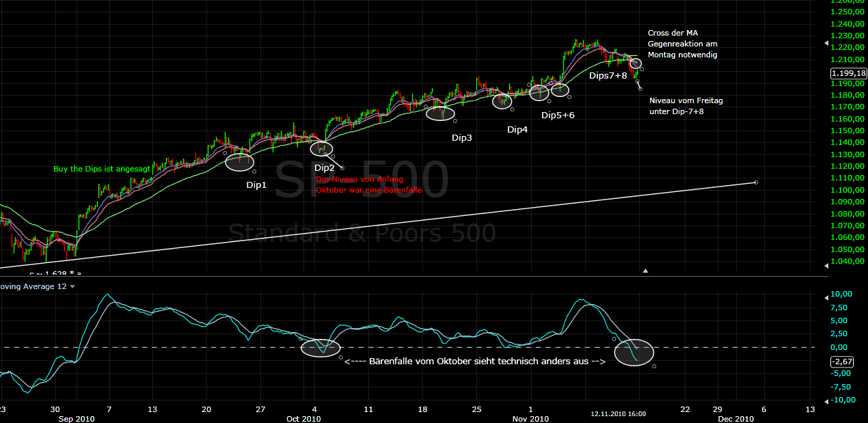Click the Bärenfalle vom Oktober indicator annotation
868x423 pixels.
point(475,361)
